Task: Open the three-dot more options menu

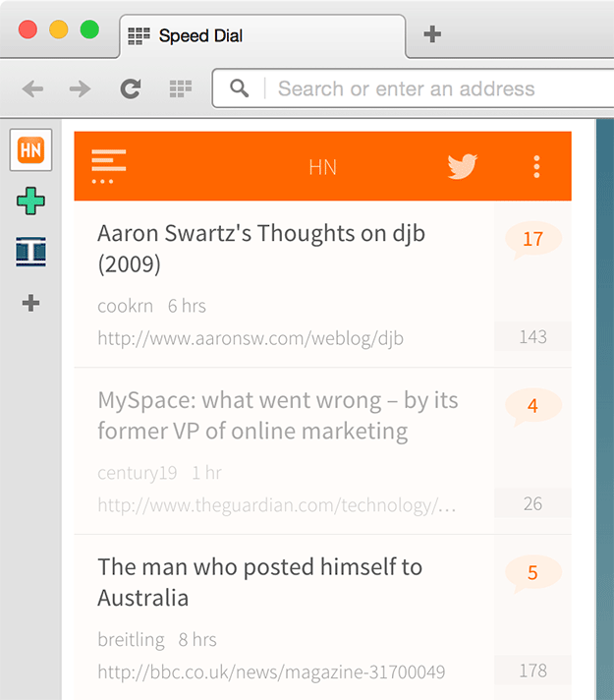Action: coord(536,166)
